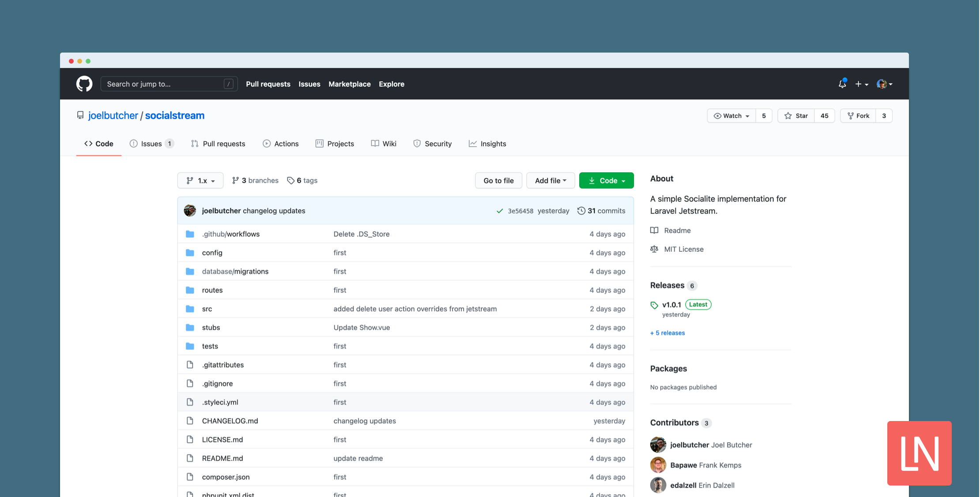
Task: Open the Issues tab
Action: (x=152, y=144)
